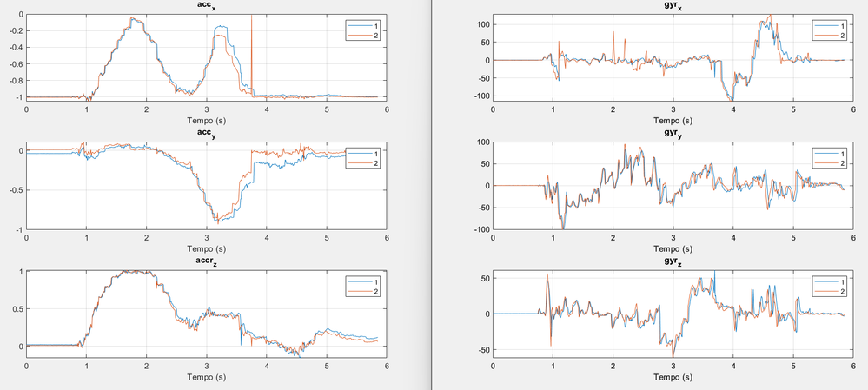Click the acc x plot title
The height and width of the screenshot is (390, 868).
tap(207, 7)
